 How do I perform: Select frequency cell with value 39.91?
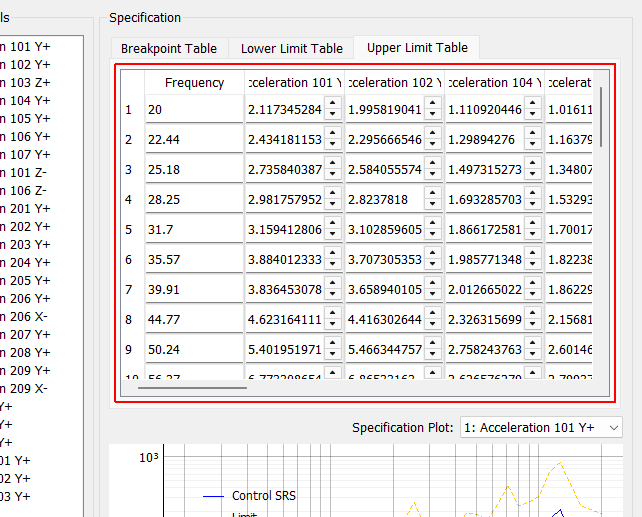(194, 289)
